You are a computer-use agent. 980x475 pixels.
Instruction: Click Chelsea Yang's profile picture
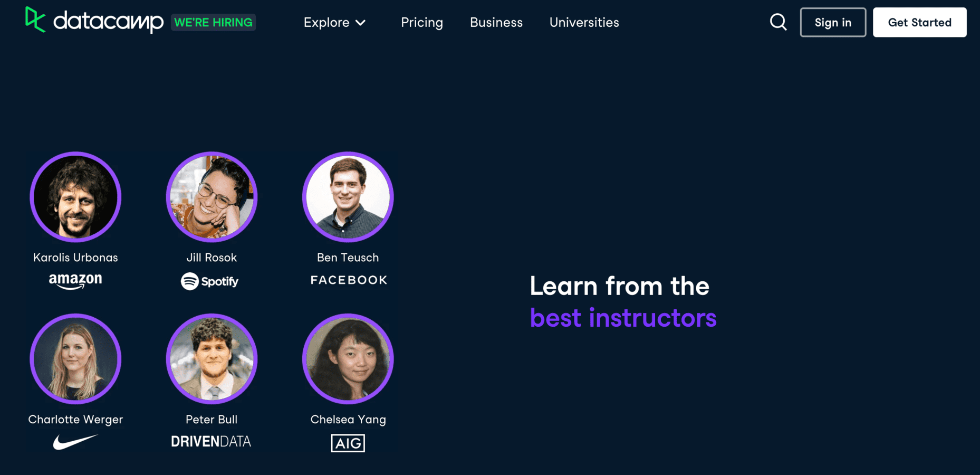click(x=348, y=359)
